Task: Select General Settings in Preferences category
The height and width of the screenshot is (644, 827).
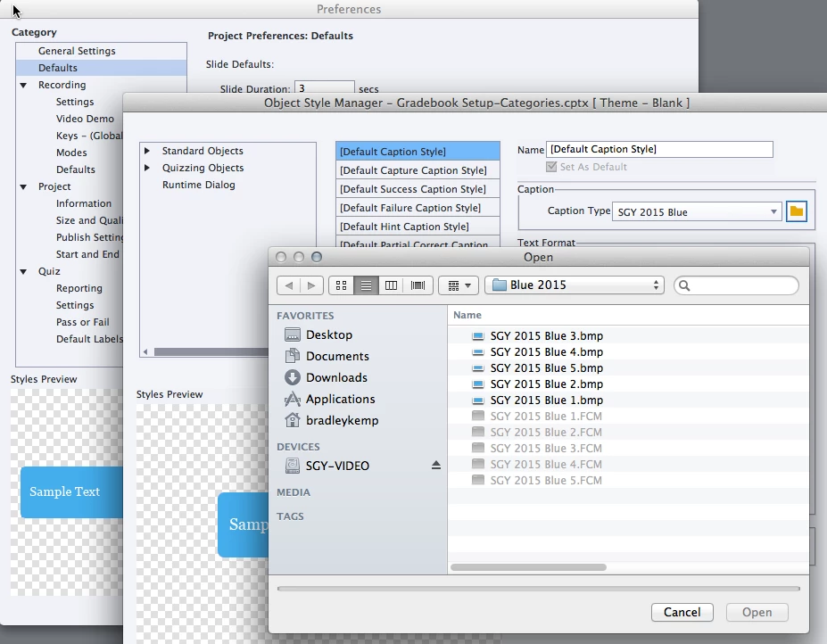Action: coord(77,51)
